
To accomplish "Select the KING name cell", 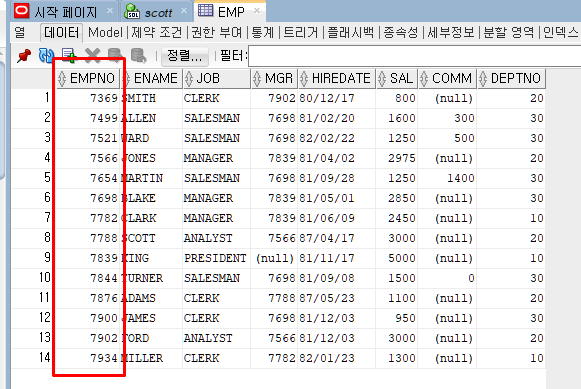I will click(151, 258).
